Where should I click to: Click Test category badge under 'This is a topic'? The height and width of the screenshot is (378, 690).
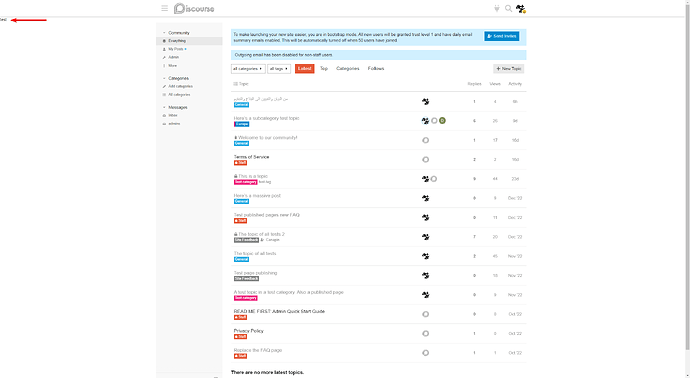point(246,182)
